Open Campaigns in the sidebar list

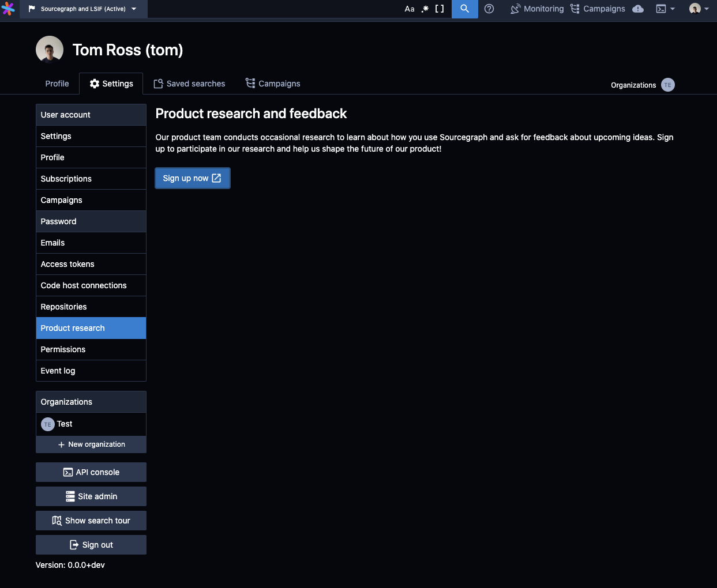91,200
